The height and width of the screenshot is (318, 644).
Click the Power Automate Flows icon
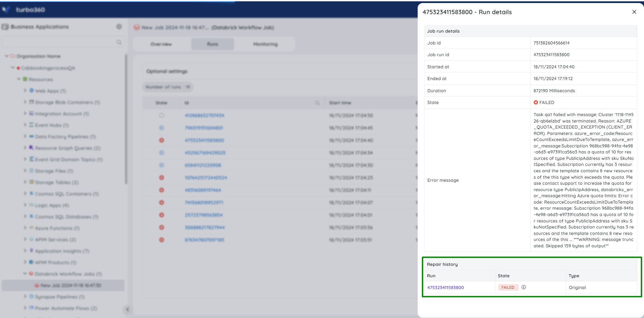(x=31, y=308)
